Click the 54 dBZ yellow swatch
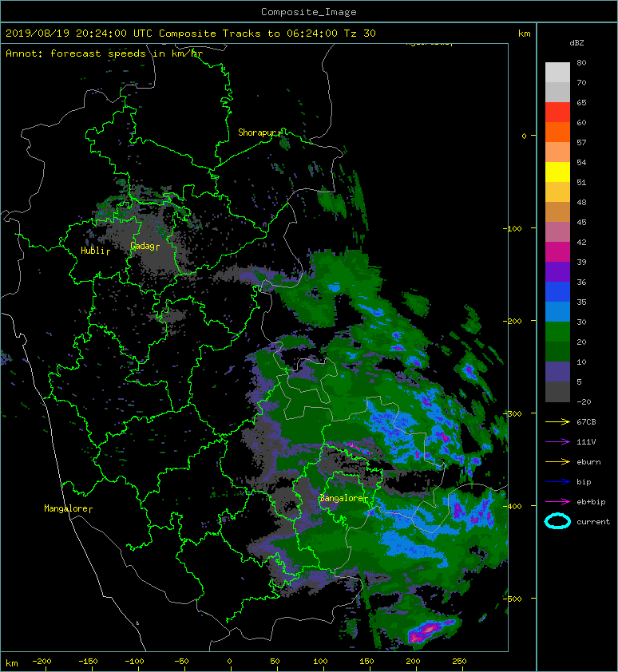Viewport: 618px width, 672px height. (x=557, y=172)
